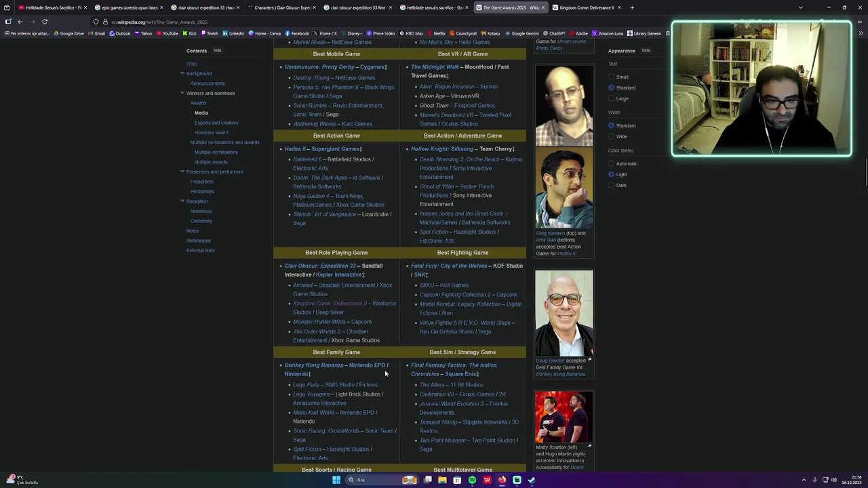Open the Disney+ bookmark
The height and width of the screenshot is (488, 868).
(351, 33)
